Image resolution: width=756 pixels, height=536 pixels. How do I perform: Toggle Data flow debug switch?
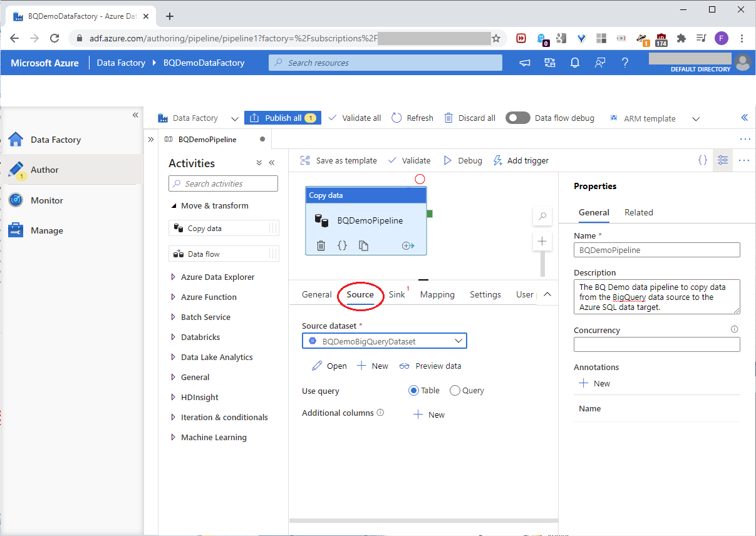pos(518,118)
